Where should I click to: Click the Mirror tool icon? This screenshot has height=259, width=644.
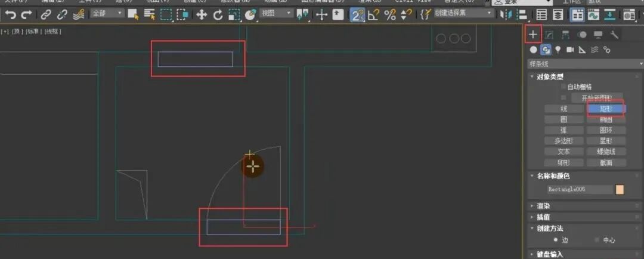click(506, 15)
